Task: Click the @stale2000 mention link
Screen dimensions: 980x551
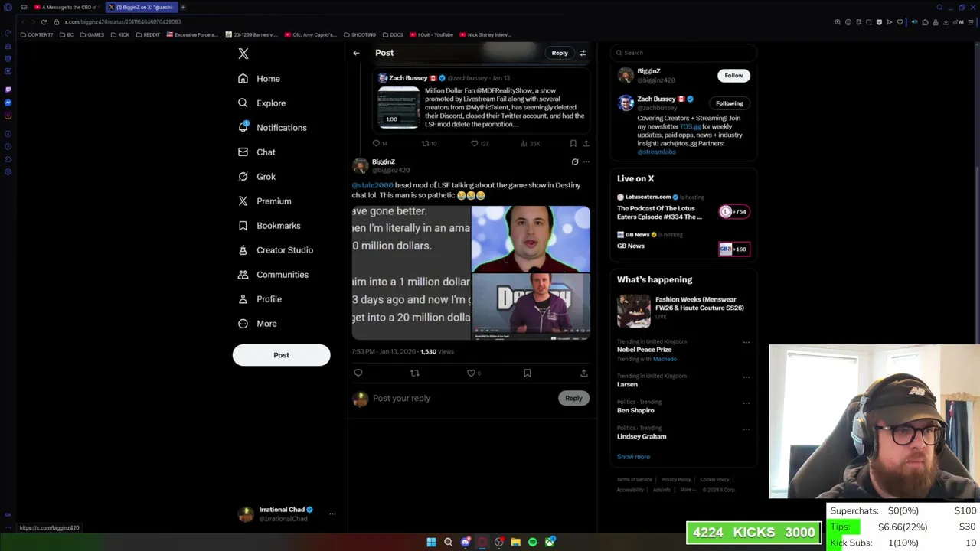Action: click(372, 185)
